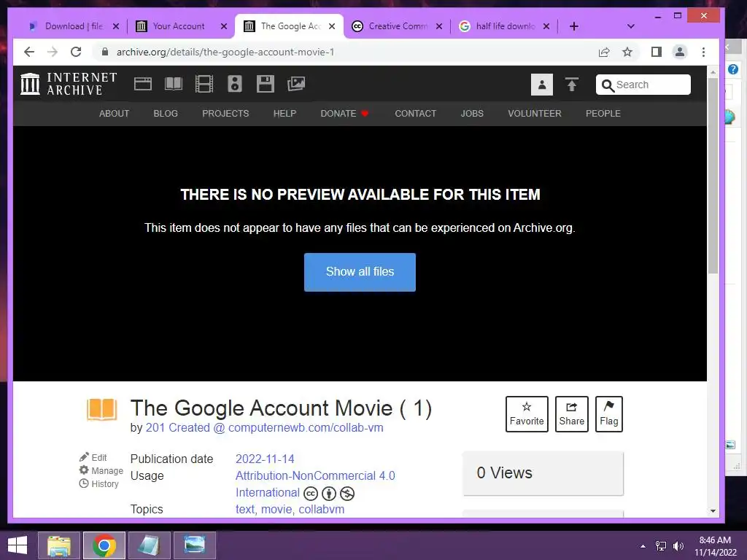Click the History link
Viewport: 747px width, 560px height.
[98, 484]
